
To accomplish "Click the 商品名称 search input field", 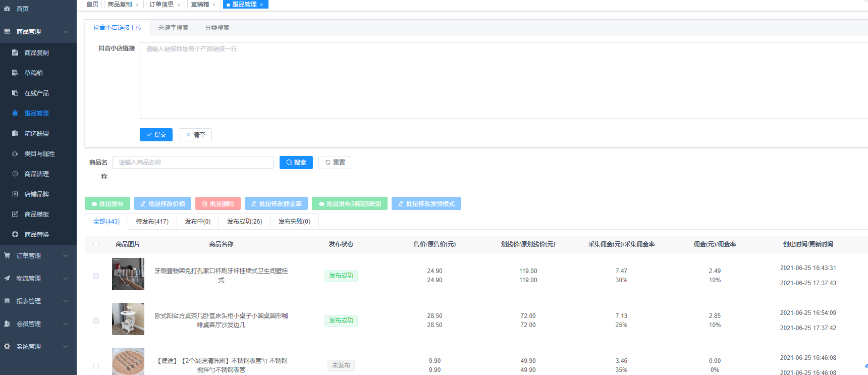I will 192,163.
